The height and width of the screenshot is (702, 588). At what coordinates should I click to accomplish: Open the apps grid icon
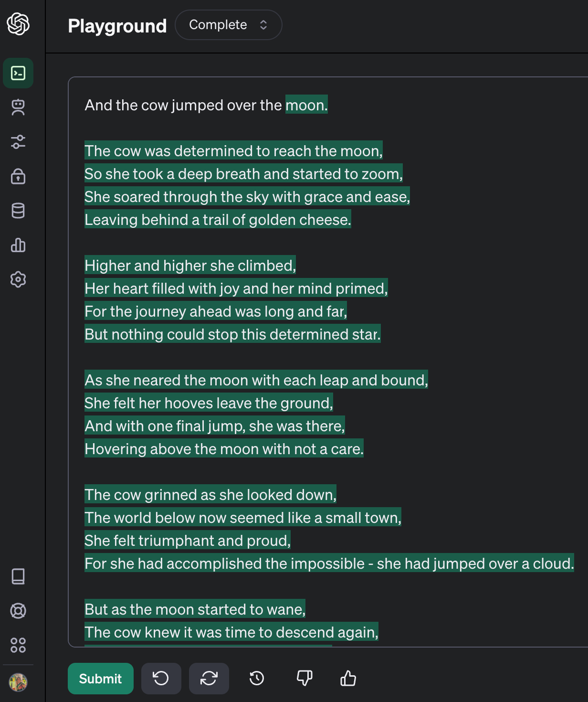tap(18, 646)
